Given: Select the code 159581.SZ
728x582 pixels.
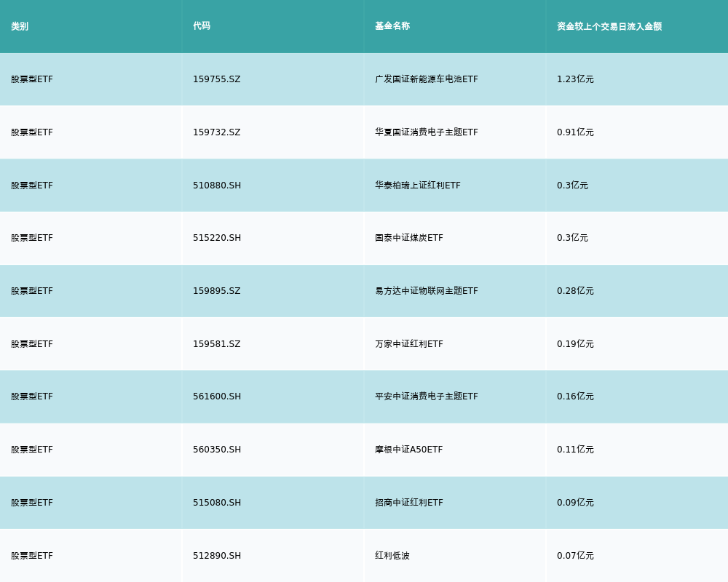Looking at the screenshot, I should 217,344.
